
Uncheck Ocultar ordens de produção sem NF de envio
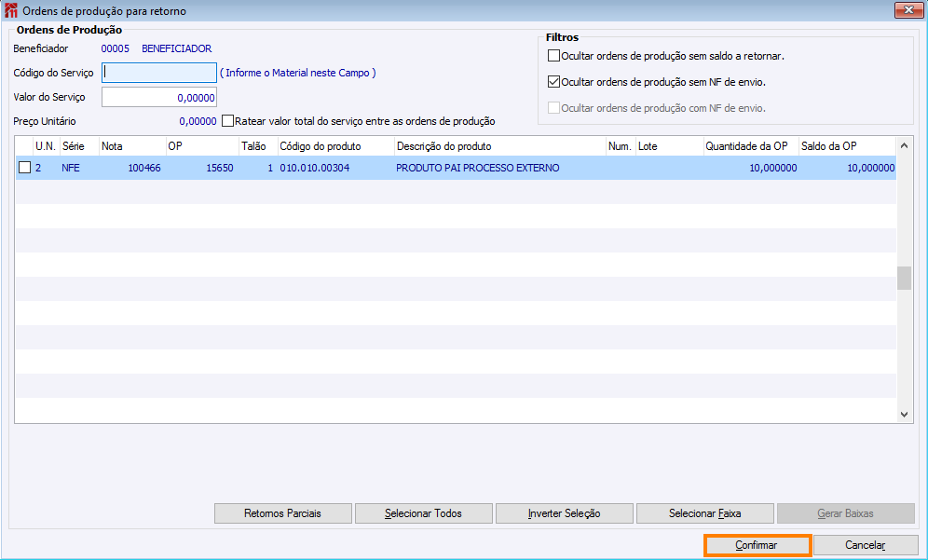point(554,82)
